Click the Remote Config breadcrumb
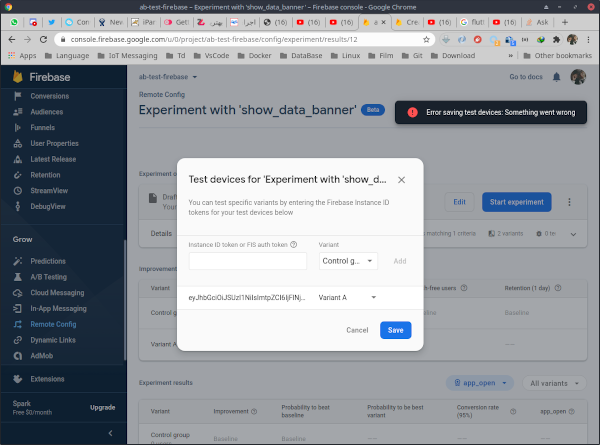The image size is (600, 445). click(162, 95)
